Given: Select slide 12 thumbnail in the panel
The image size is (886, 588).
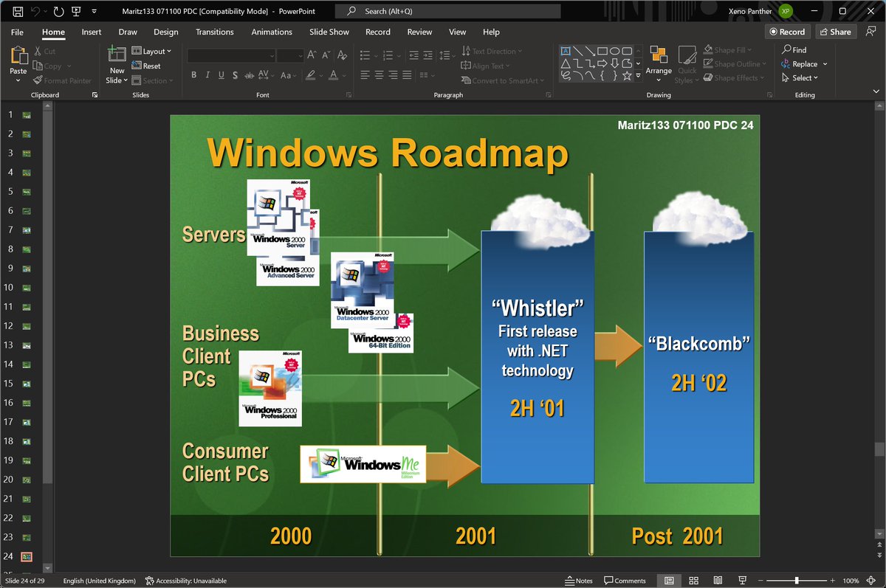Looking at the screenshot, I should (27, 325).
